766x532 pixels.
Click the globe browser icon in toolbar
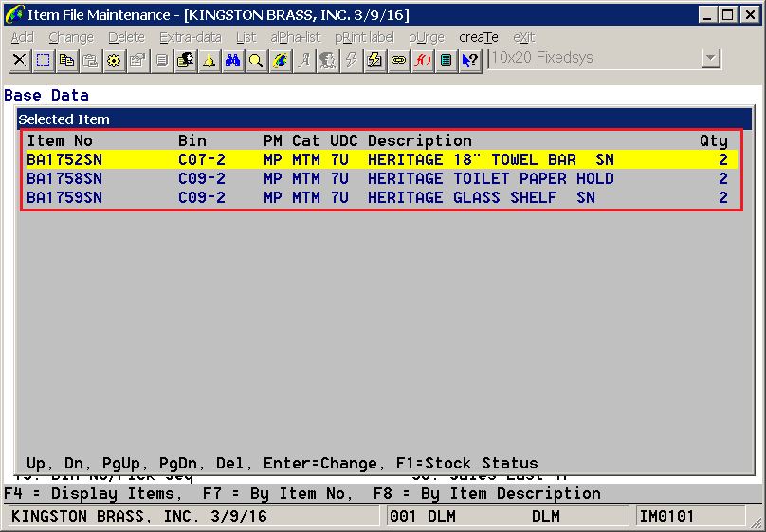point(281,60)
